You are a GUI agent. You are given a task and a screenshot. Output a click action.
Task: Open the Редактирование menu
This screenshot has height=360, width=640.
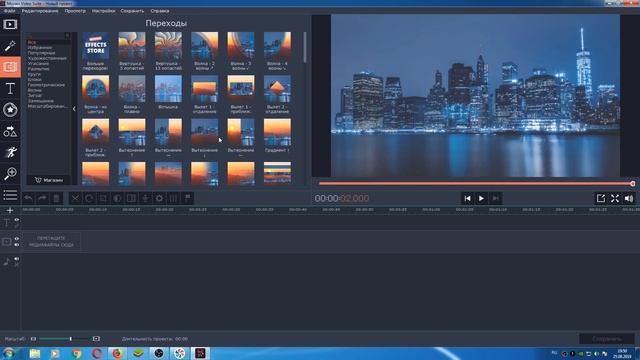(x=40, y=11)
